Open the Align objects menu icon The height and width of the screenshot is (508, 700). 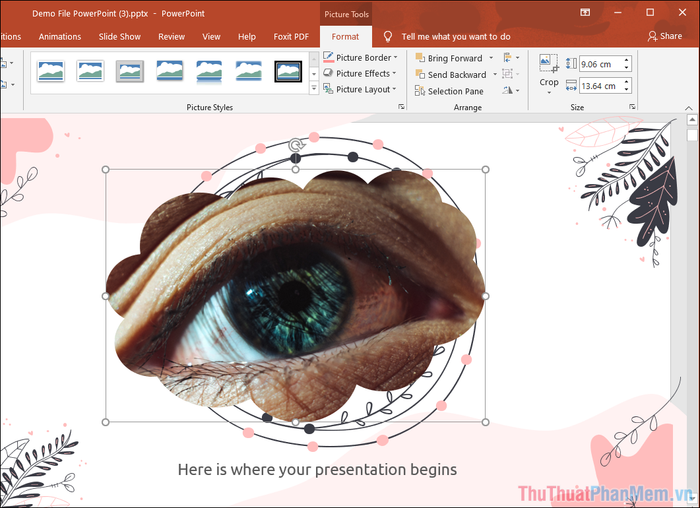click(x=511, y=58)
